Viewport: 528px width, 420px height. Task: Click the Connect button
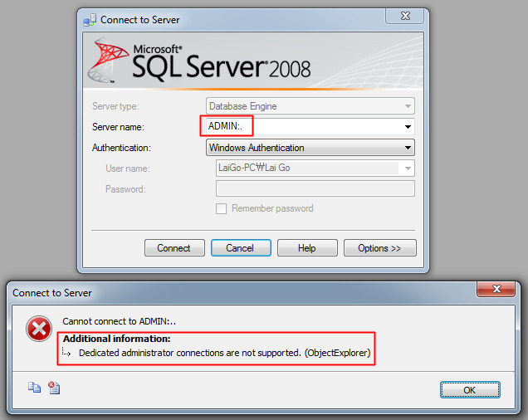[x=174, y=248]
